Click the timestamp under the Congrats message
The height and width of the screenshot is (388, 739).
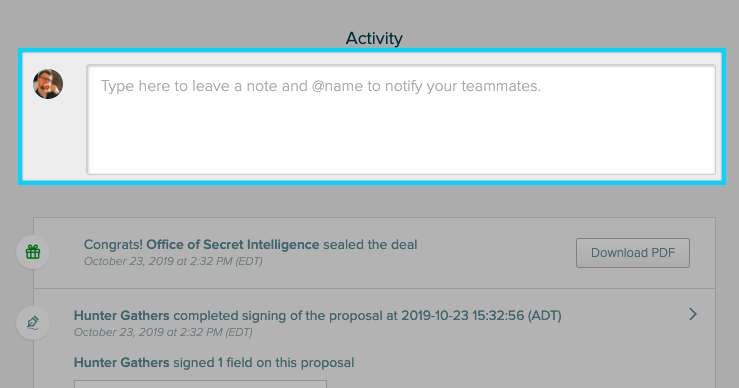[173, 261]
